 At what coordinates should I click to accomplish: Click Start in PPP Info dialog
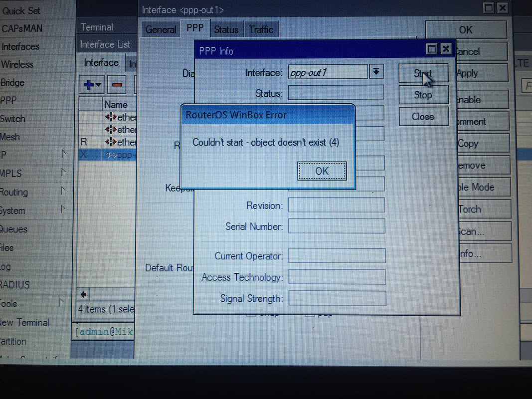tap(423, 73)
